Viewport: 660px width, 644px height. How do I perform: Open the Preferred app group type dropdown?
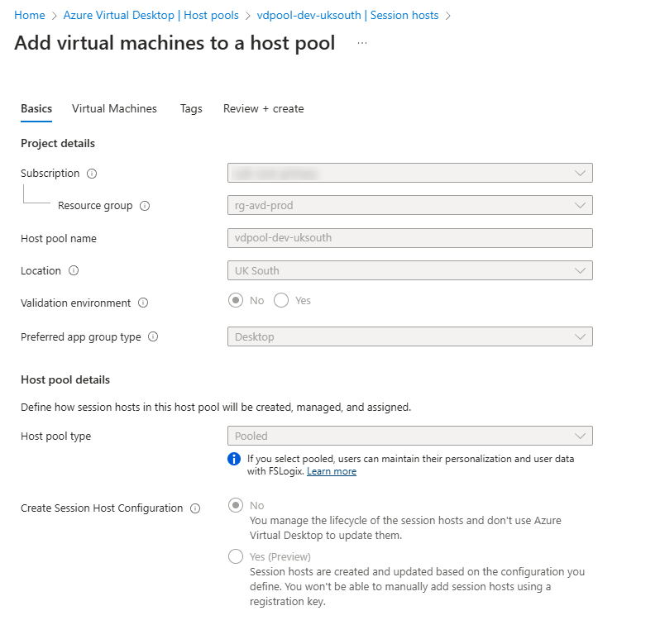tap(410, 336)
